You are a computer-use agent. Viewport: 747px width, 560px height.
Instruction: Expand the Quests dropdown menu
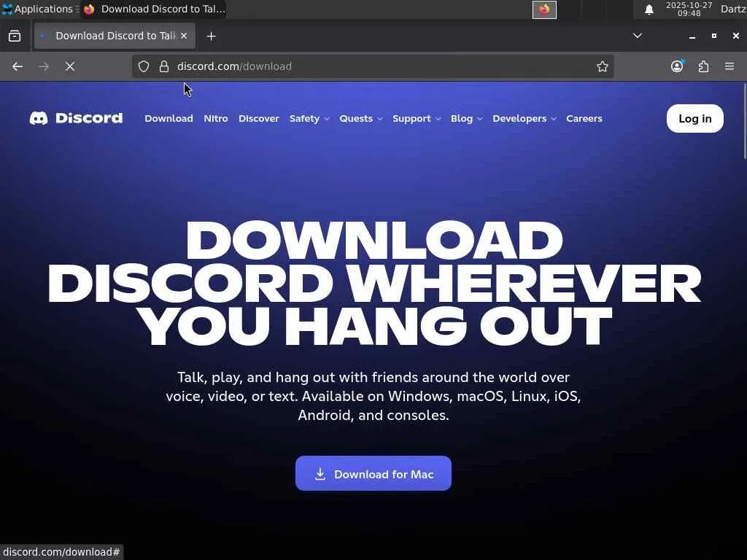(x=360, y=119)
